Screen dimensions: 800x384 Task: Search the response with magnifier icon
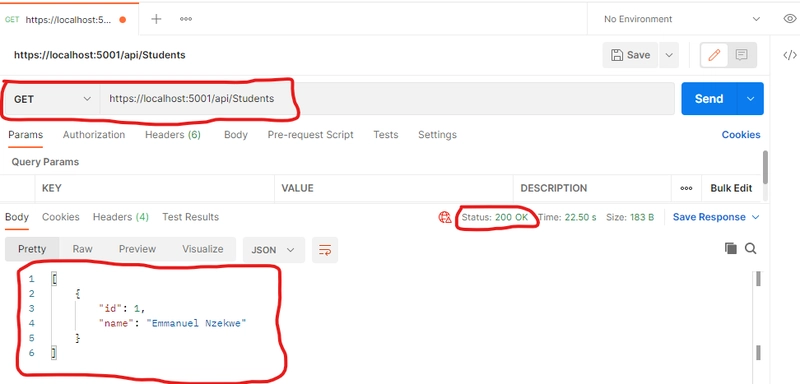click(x=750, y=248)
